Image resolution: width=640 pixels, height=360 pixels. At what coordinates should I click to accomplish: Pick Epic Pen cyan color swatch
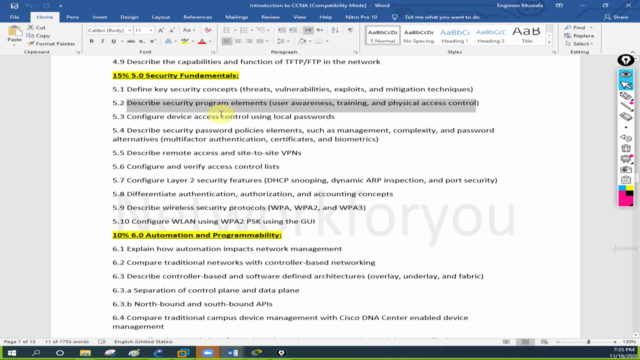pyautogui.click(x=622, y=188)
